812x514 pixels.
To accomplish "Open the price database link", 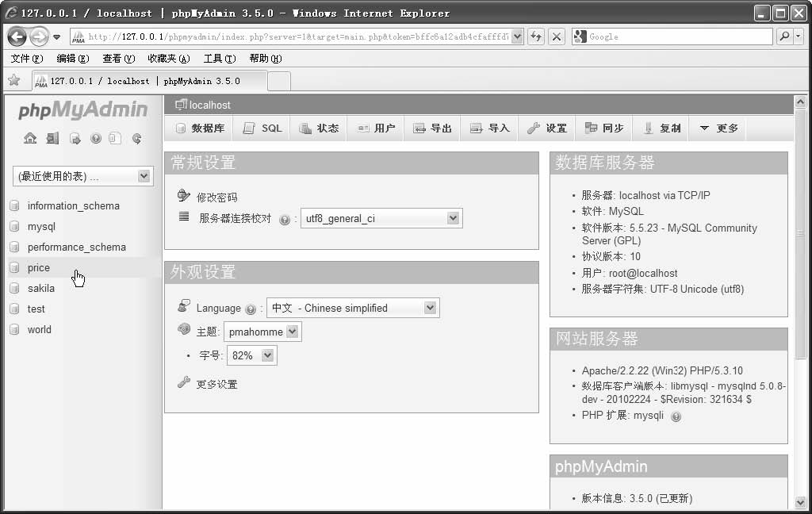I will (x=39, y=267).
